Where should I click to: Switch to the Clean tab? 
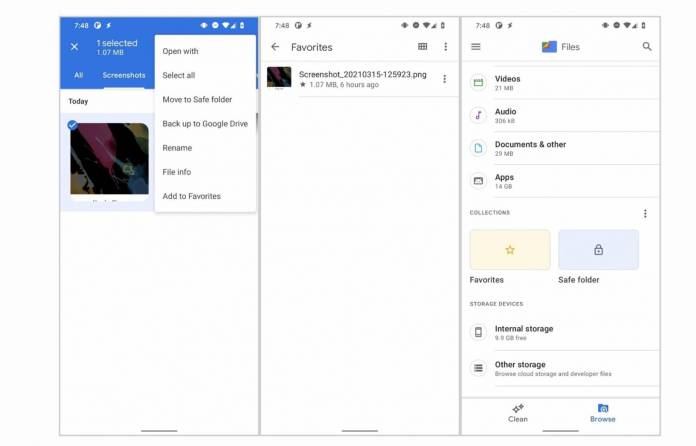tap(518, 413)
